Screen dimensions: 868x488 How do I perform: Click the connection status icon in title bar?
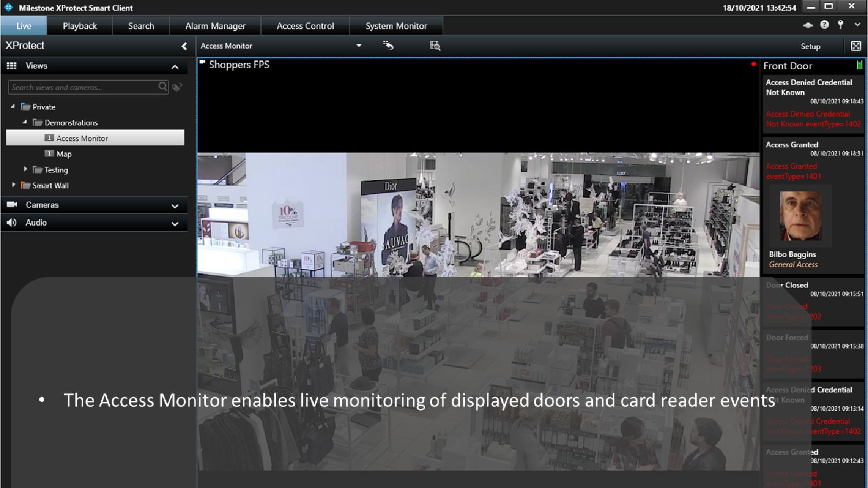click(808, 25)
